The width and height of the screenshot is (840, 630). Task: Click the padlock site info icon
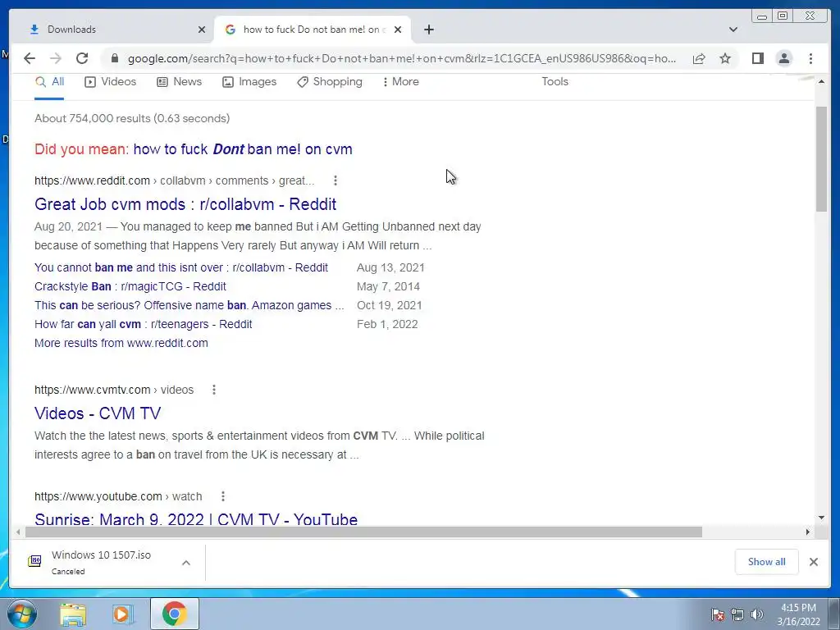click(114, 58)
